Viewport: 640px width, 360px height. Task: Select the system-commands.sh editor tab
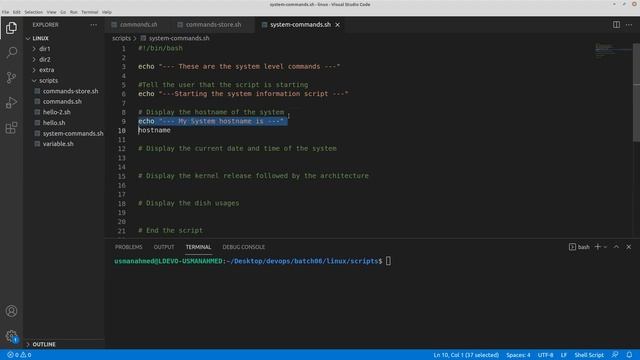point(300,24)
